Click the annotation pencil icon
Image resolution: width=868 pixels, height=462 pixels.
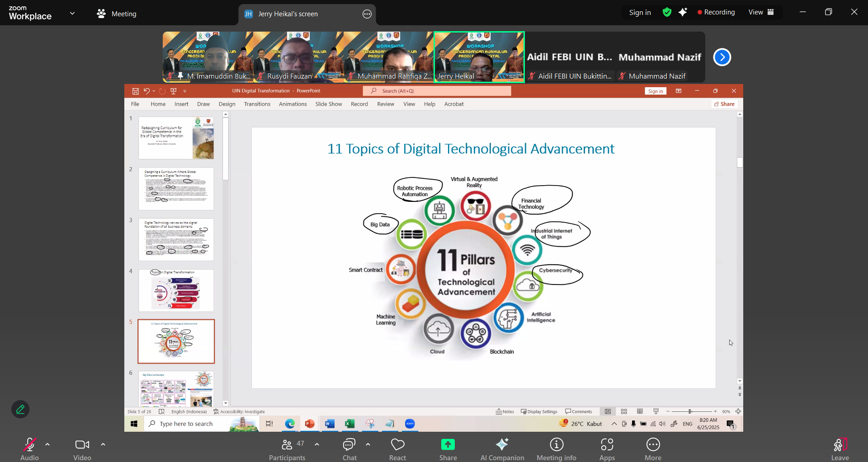point(20,409)
